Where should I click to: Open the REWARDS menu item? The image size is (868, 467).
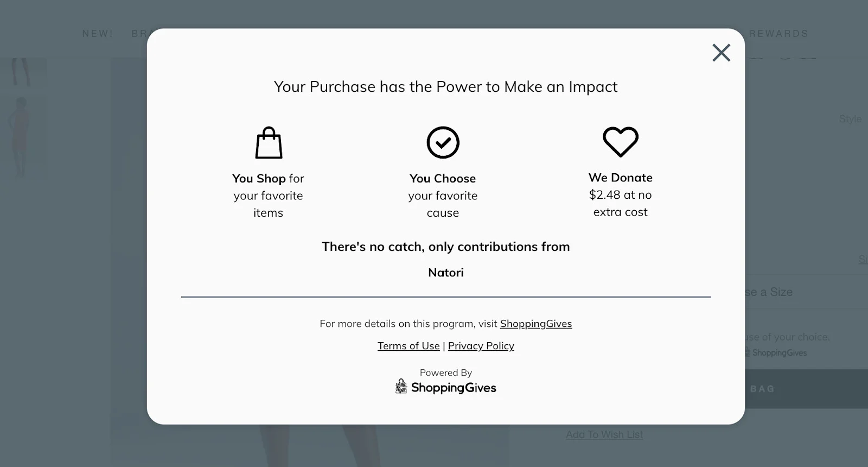coord(778,33)
